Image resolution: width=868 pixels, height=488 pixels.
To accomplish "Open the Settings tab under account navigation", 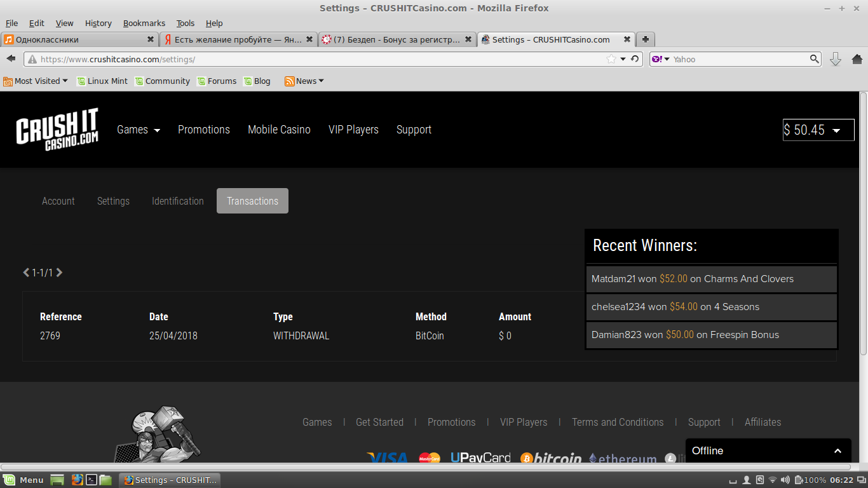I will coord(113,201).
